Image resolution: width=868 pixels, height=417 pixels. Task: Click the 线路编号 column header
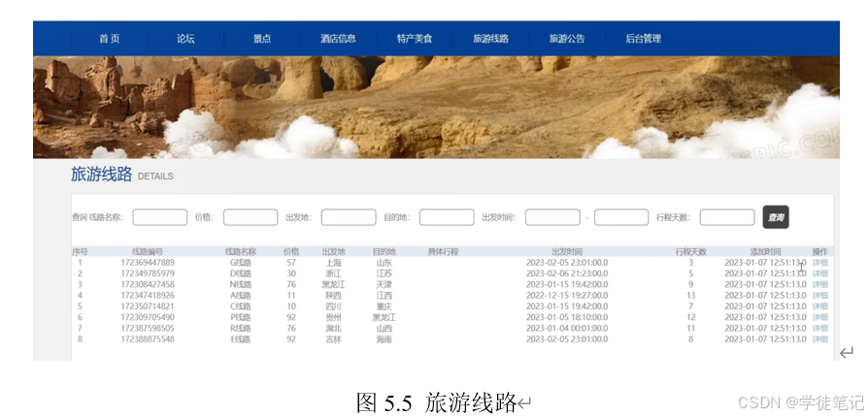coord(148,251)
